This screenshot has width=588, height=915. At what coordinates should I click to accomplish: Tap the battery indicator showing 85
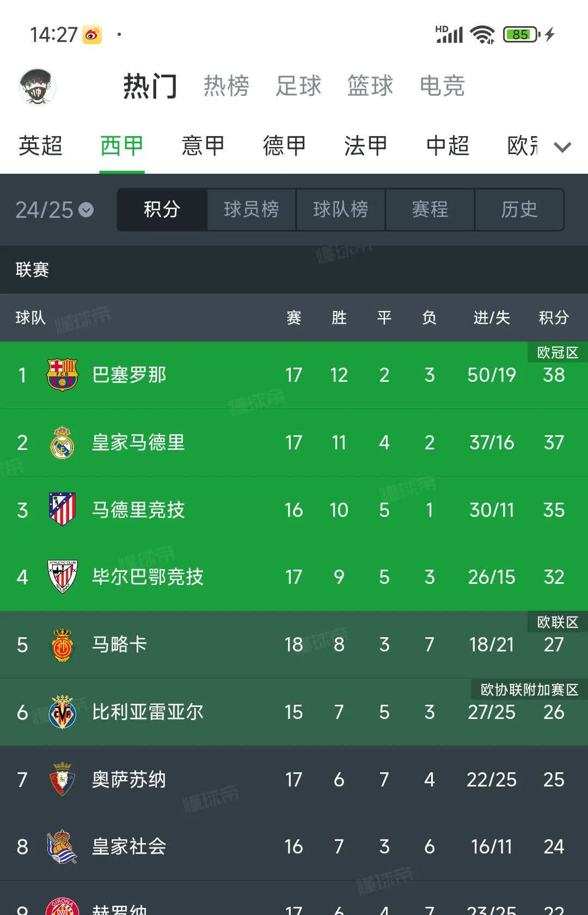point(519,34)
